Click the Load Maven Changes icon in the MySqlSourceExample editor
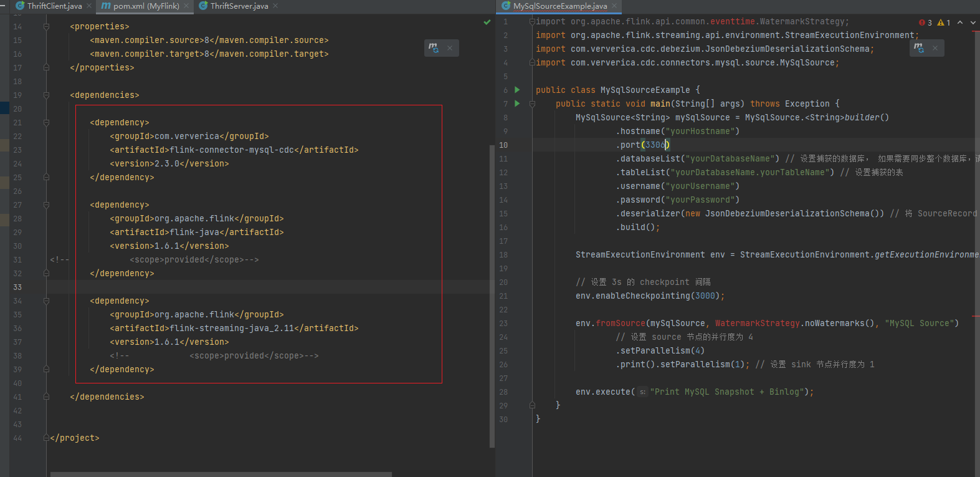This screenshot has width=980, height=477. pos(919,47)
